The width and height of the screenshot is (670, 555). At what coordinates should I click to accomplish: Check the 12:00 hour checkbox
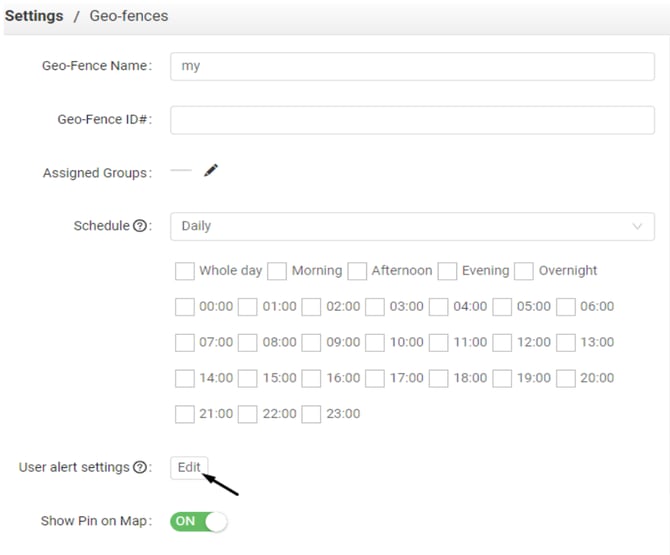[502, 343]
